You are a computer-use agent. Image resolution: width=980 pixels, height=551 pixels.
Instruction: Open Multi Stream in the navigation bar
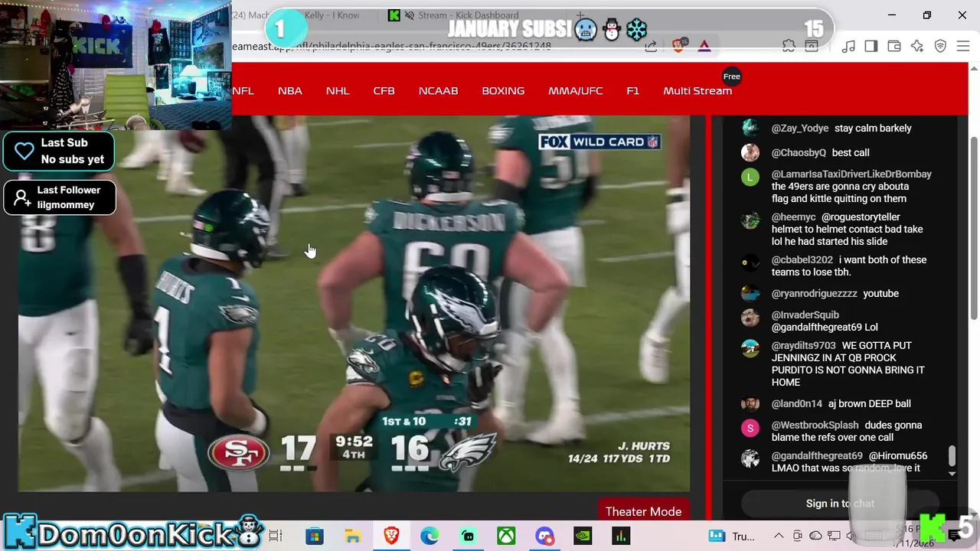tap(697, 90)
